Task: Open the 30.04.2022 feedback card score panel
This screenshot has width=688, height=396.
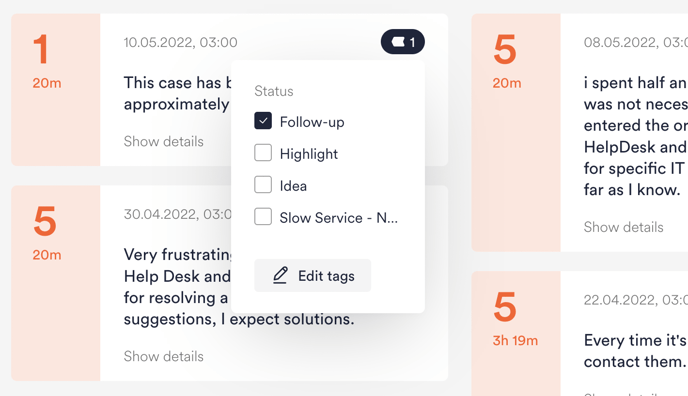Action: pos(56,283)
